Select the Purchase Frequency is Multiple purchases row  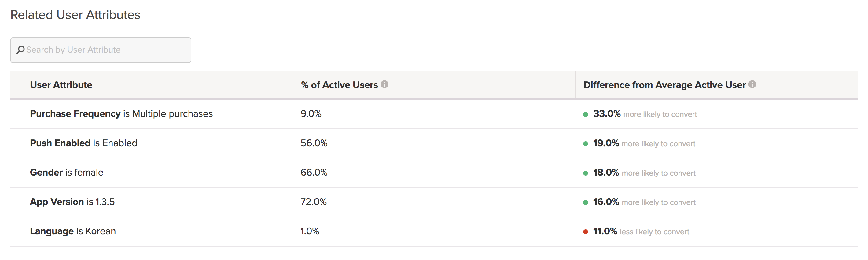pos(121,114)
